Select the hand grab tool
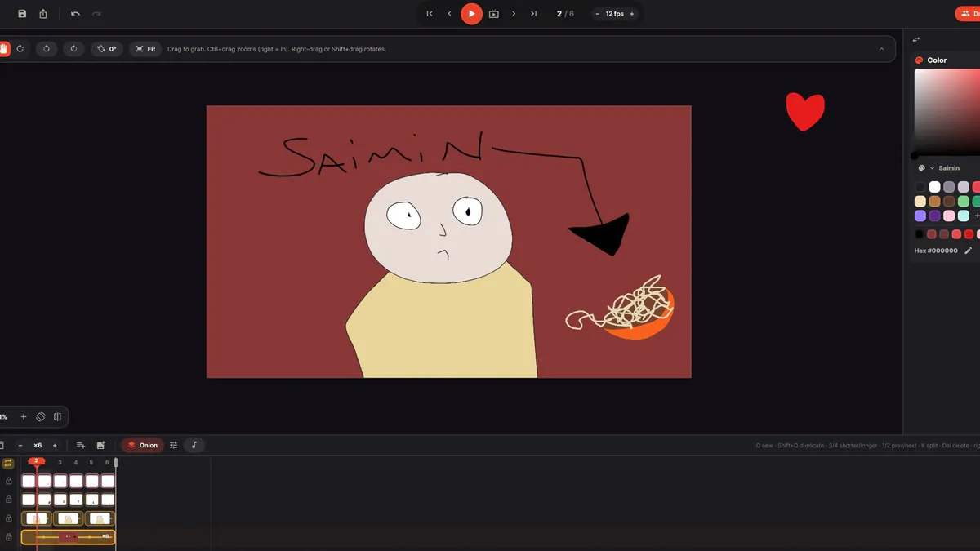980x551 pixels. 3,49
